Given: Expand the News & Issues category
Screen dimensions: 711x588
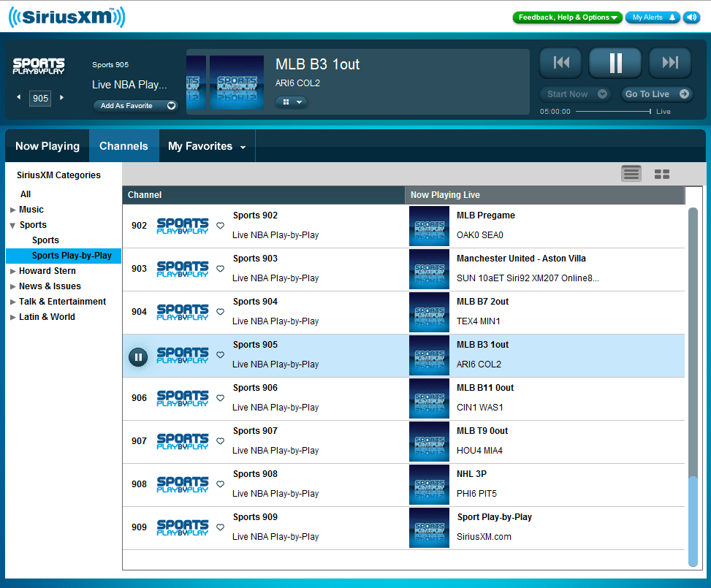Looking at the screenshot, I should click(13, 286).
